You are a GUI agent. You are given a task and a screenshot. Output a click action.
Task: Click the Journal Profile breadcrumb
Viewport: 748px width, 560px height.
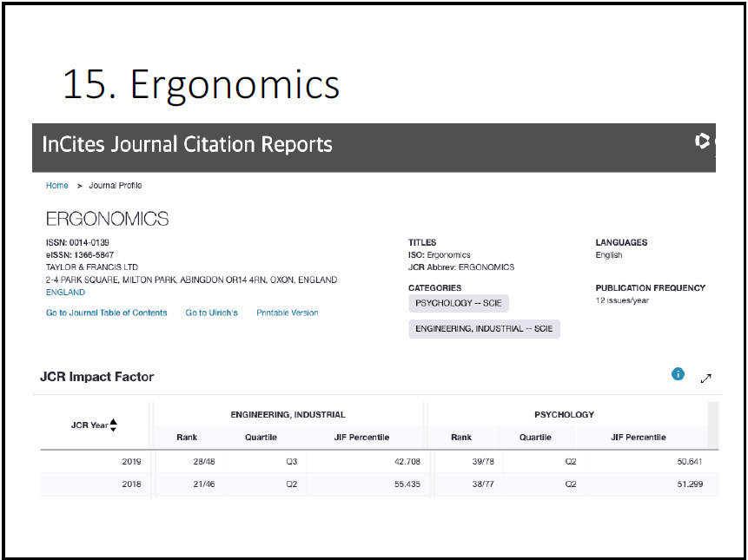click(x=115, y=186)
